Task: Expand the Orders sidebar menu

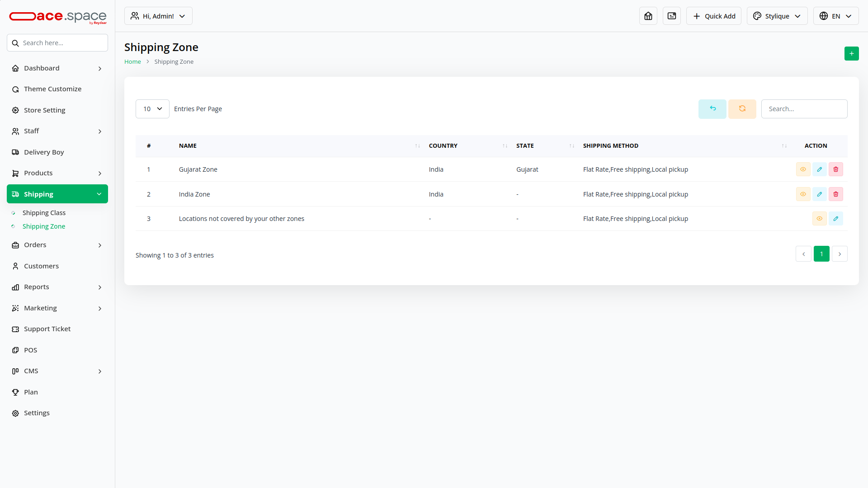Action: pos(57,245)
